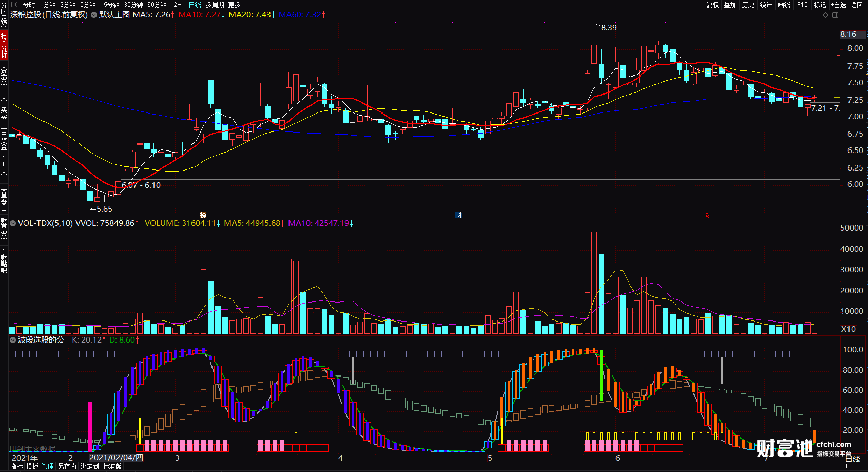Viewport: 868px width, 472px height.
Task: Click the 指标 bottom menu item
Action: coord(16,466)
